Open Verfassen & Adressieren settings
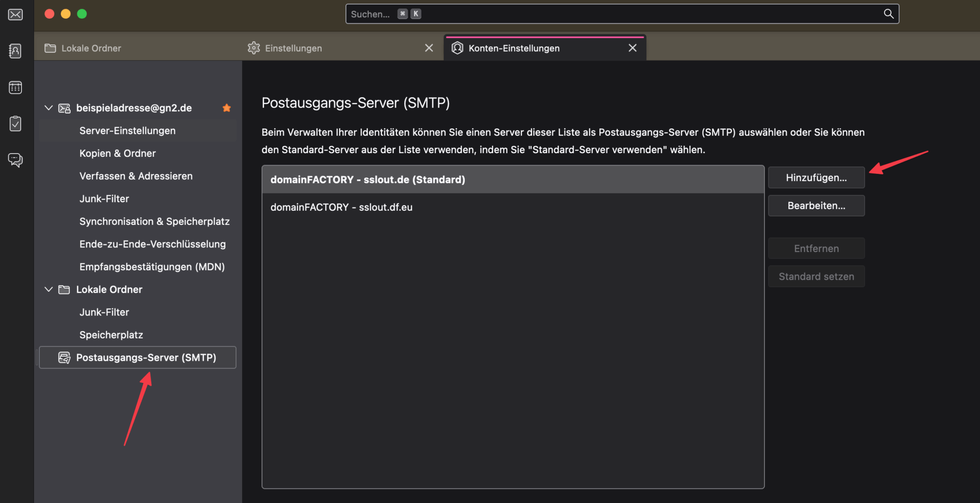 [138, 176]
